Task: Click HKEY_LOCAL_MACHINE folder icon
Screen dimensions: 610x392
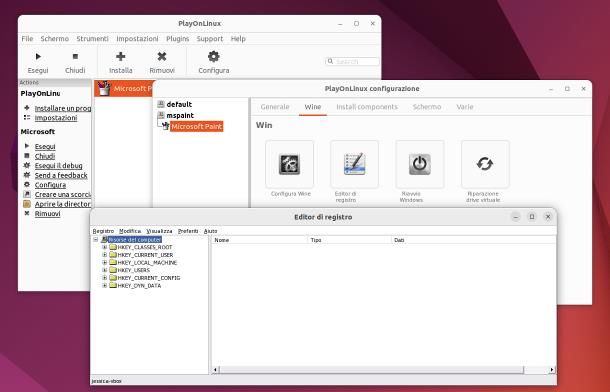Action: (x=113, y=262)
